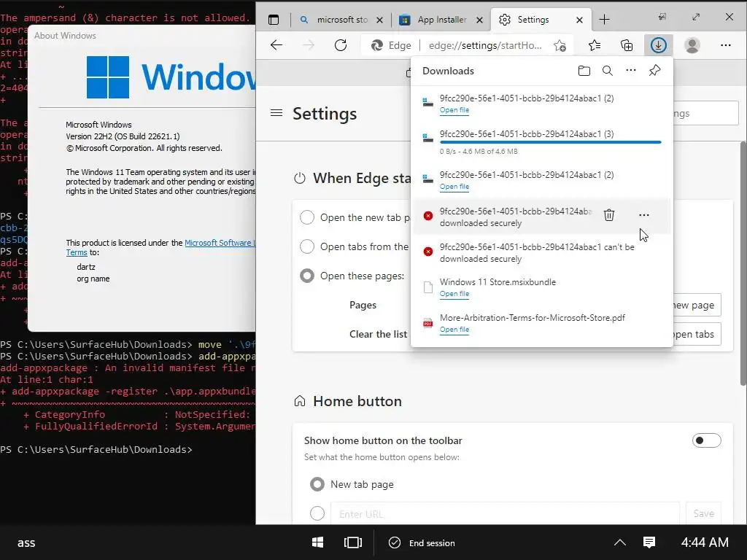
Task: Pin the Downloads panel
Action: pyautogui.click(x=654, y=71)
